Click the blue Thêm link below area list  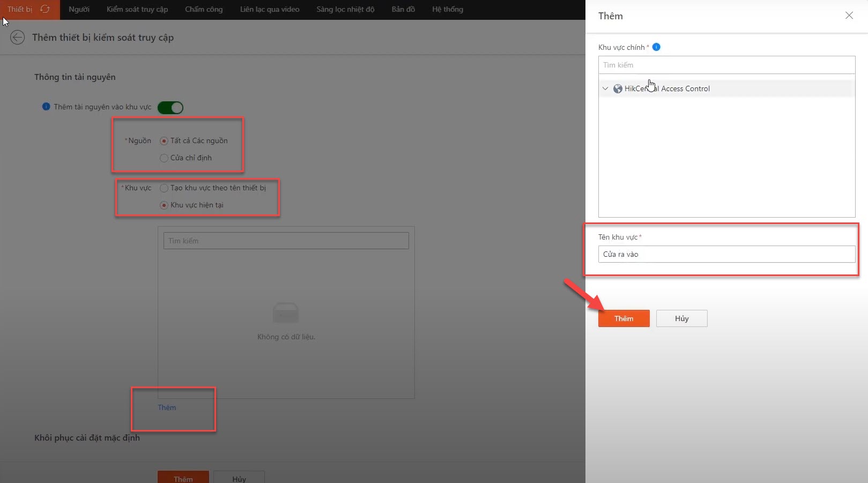(x=167, y=407)
